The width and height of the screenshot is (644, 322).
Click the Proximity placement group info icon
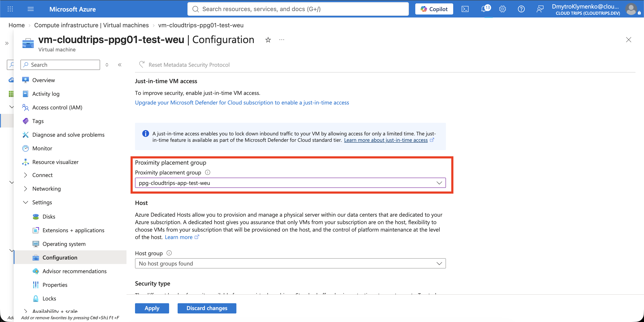(207, 172)
